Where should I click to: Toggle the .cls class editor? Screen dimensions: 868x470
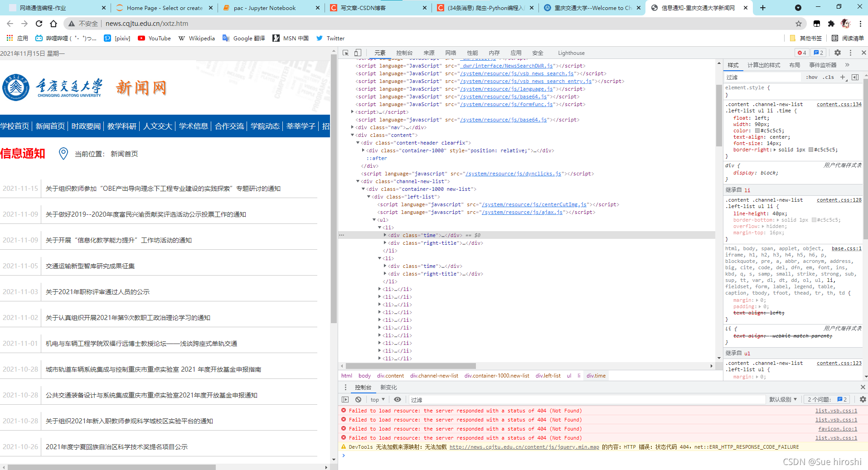point(829,77)
